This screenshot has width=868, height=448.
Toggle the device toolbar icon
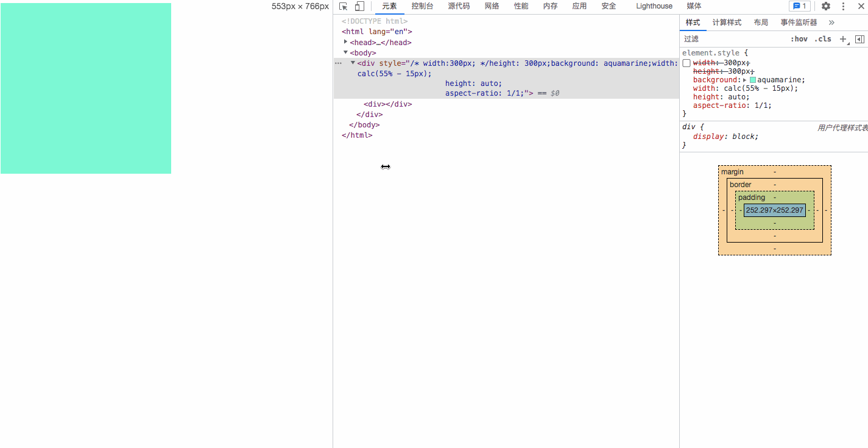(359, 6)
